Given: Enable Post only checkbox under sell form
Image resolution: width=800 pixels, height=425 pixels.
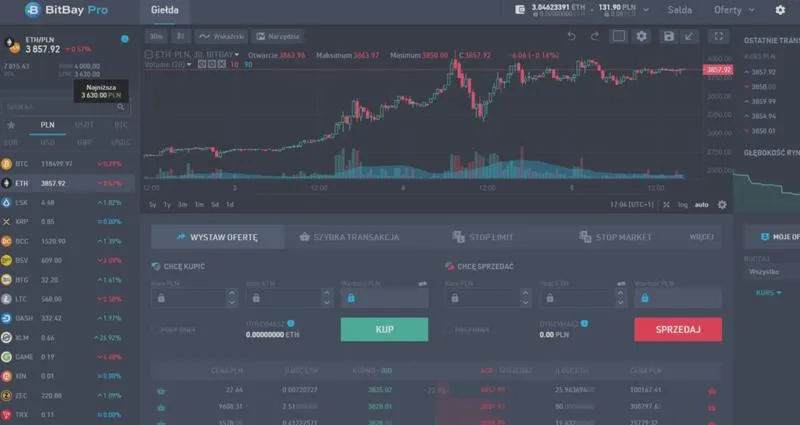Looking at the screenshot, I should (x=449, y=329).
